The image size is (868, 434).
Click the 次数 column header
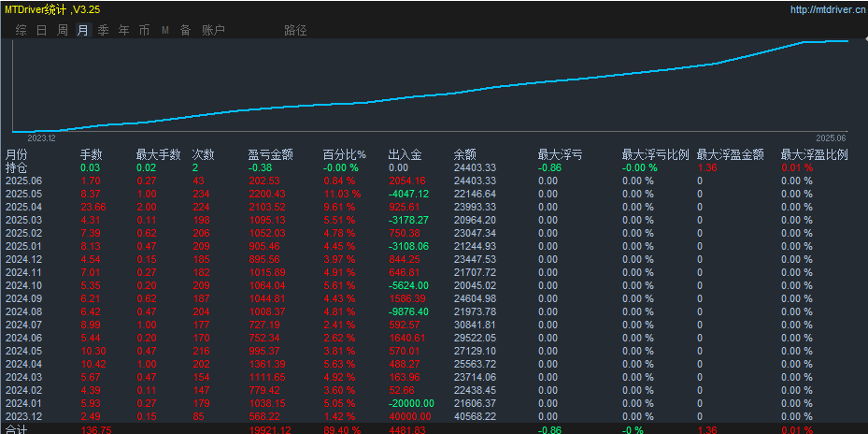[203, 154]
